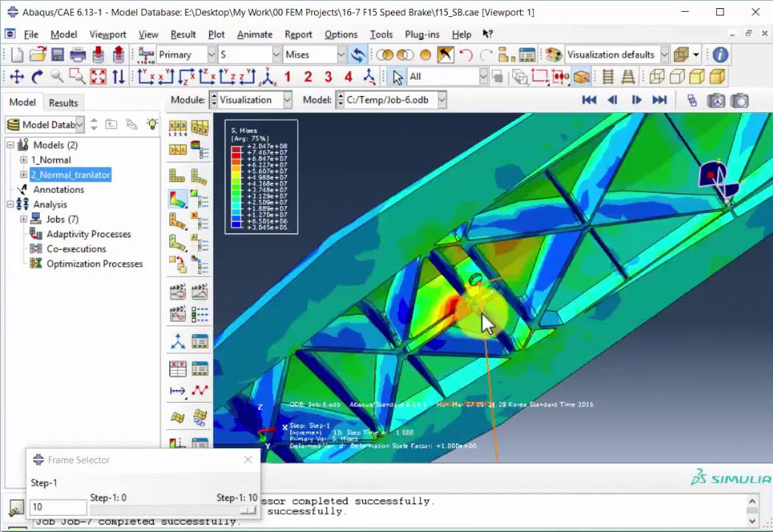Apply custom view 3

(x=328, y=76)
